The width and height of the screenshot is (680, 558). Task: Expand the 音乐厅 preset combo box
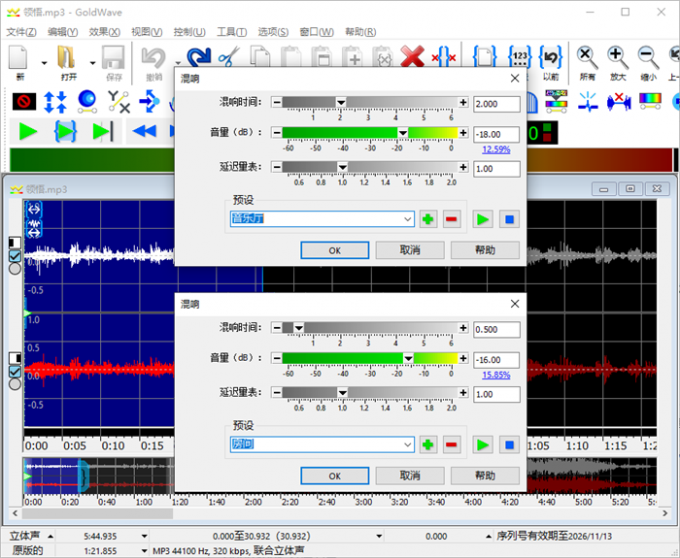click(x=407, y=219)
